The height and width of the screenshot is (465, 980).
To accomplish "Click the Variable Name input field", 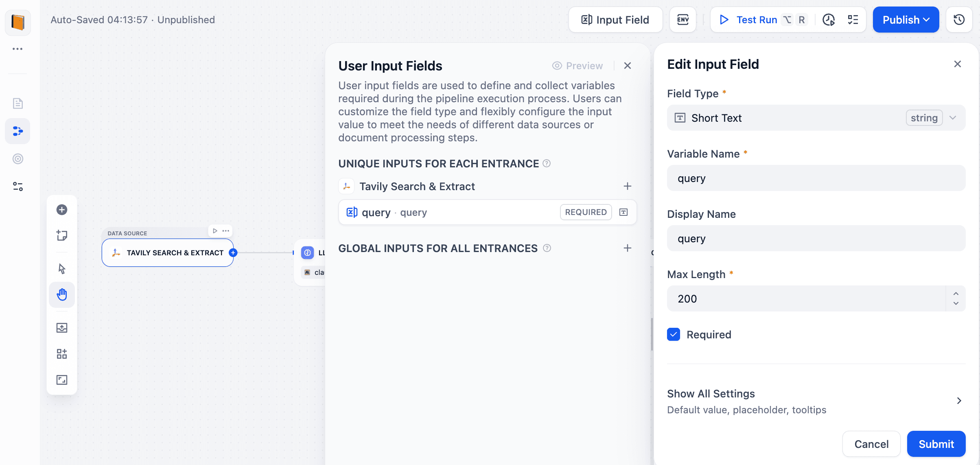I will pos(816,178).
